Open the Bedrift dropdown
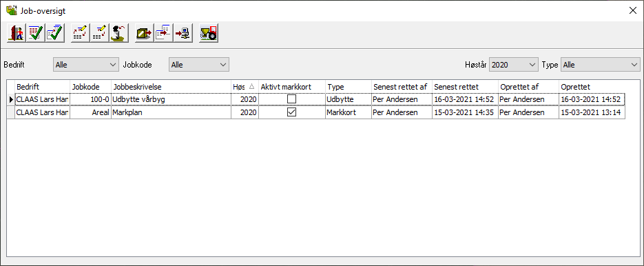Screen dimensions: 644x266 pyautogui.click(x=86, y=65)
